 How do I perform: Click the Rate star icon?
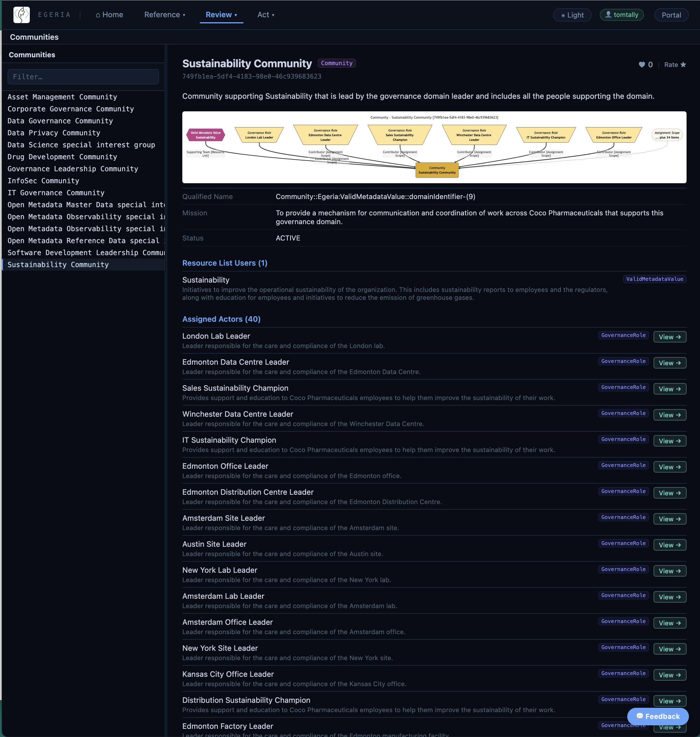(x=683, y=65)
